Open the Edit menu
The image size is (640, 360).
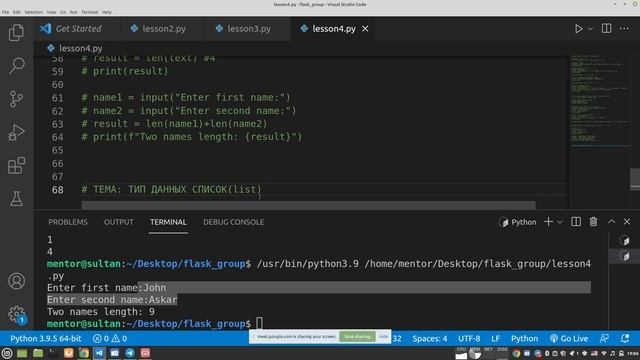(x=16, y=12)
